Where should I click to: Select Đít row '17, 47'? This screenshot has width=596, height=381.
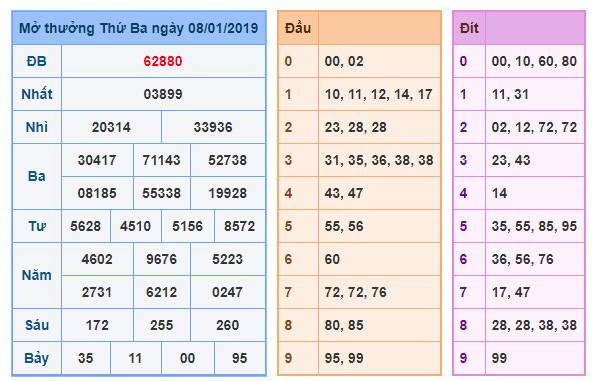(x=511, y=292)
